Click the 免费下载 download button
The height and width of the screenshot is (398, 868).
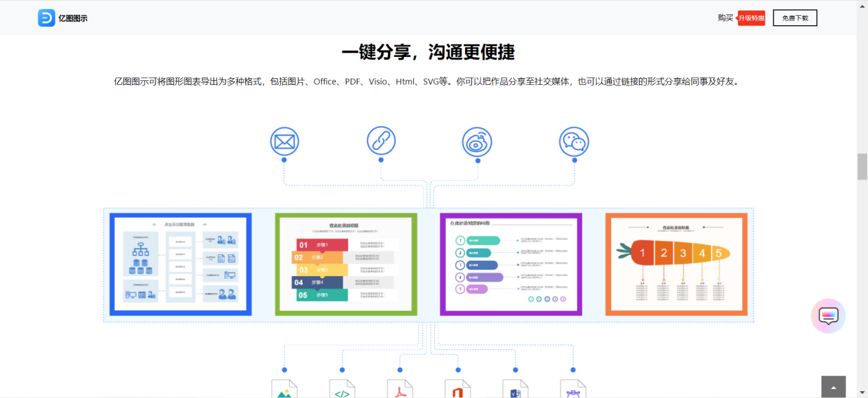click(794, 18)
